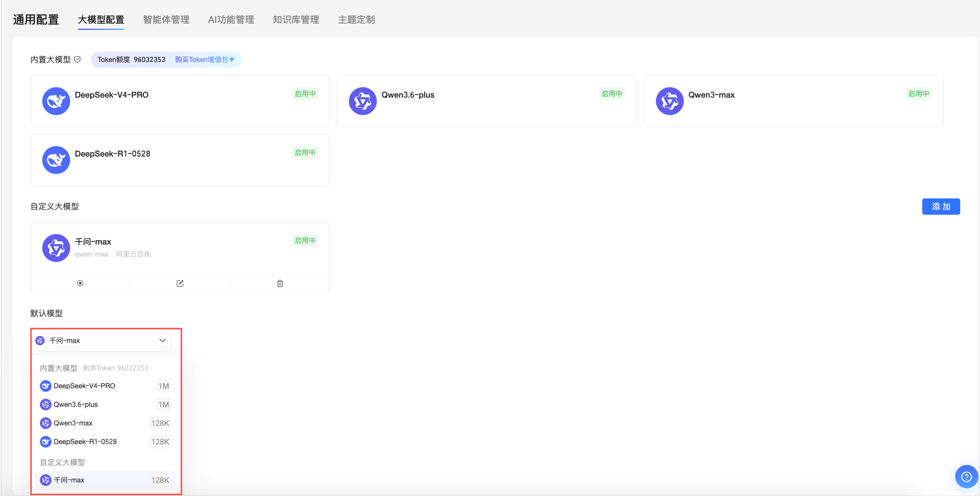
Task: Click the 启用中 badge on Qwen3.6-plus card
Action: click(612, 94)
